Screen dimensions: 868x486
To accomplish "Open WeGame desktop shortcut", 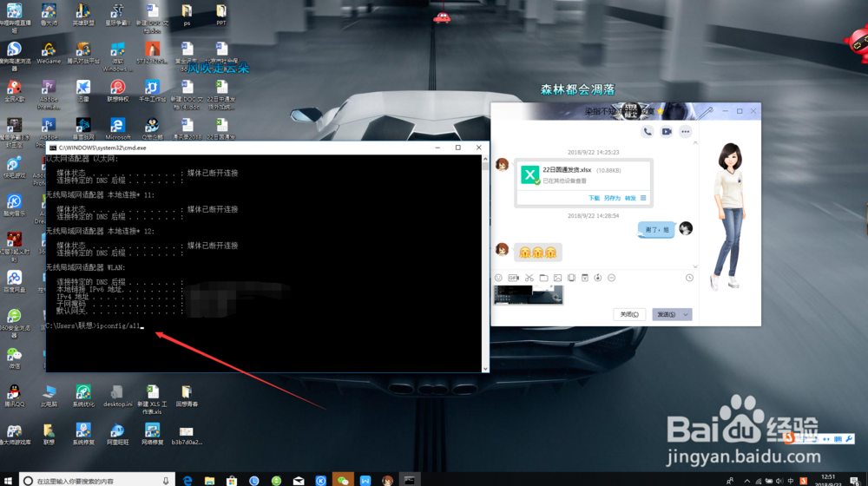I will pos(49,53).
